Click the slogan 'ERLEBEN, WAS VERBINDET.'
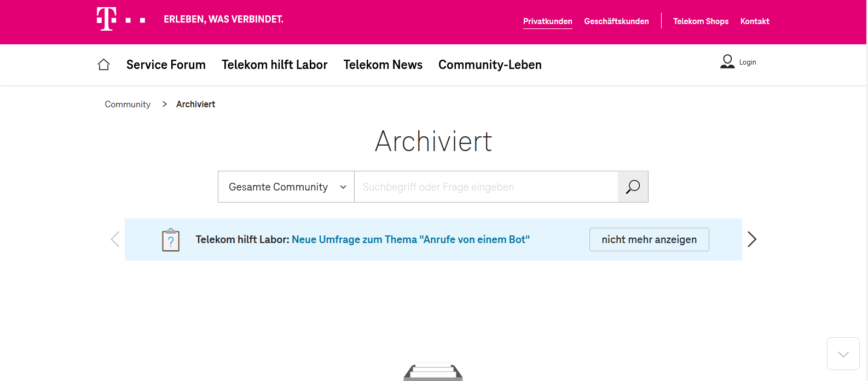The width and height of the screenshot is (868, 381). (x=223, y=20)
